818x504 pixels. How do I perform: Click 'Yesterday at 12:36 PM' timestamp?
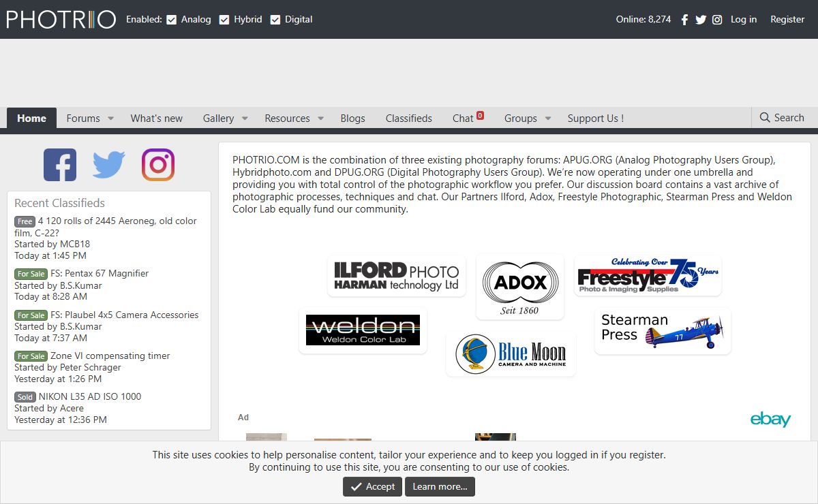coord(61,420)
